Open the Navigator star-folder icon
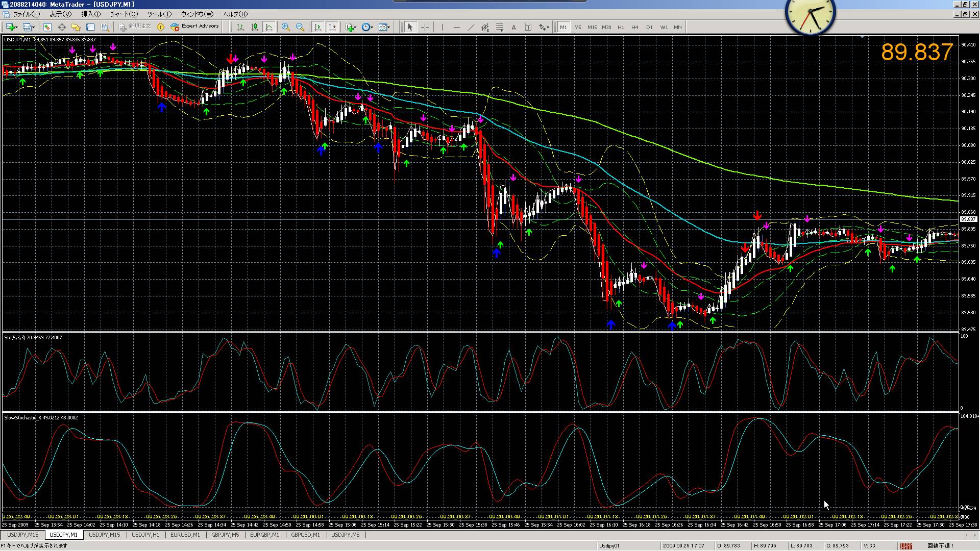This screenshot has width=980, height=551. pos(76,27)
